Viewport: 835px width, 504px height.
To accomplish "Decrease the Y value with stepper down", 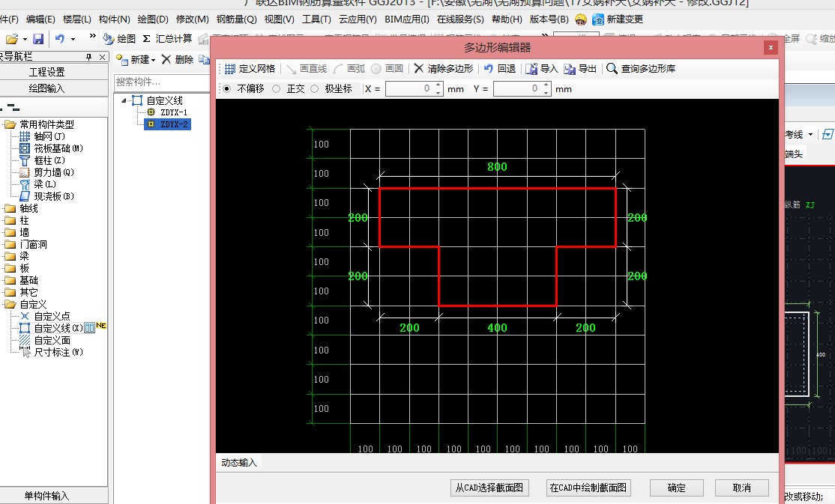I will (x=546, y=93).
